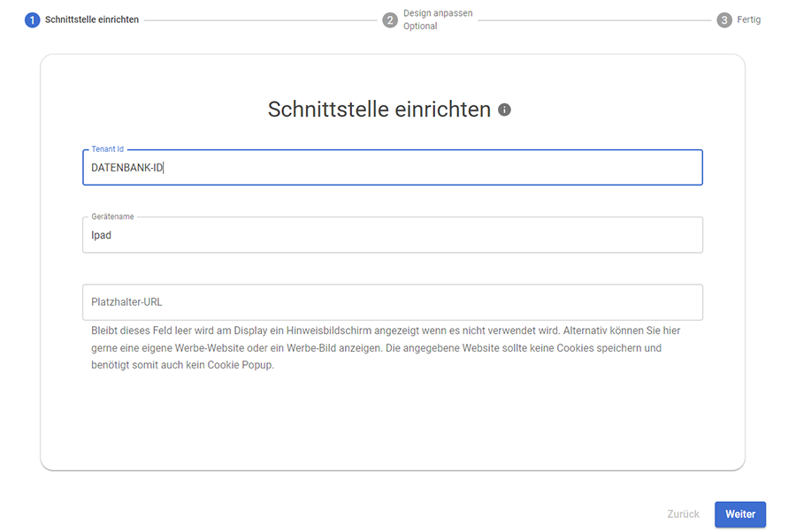Click the Design anpassen step label
This screenshot has height=532, width=796.
click(x=436, y=12)
